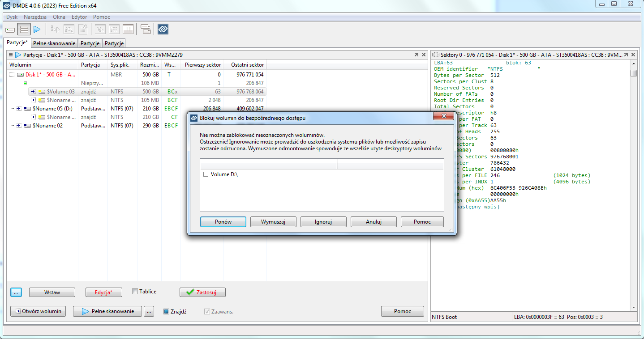Click the list view toolbar icon
The image size is (644, 339).
click(x=114, y=30)
